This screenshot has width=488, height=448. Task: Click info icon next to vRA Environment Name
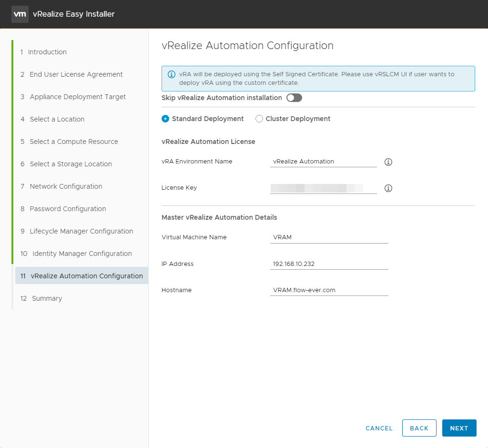click(x=388, y=162)
